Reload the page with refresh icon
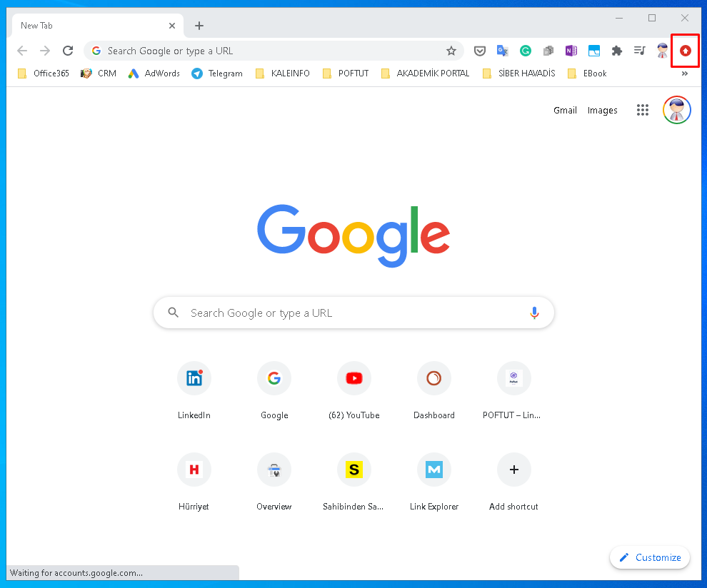The width and height of the screenshot is (707, 588). (68, 51)
